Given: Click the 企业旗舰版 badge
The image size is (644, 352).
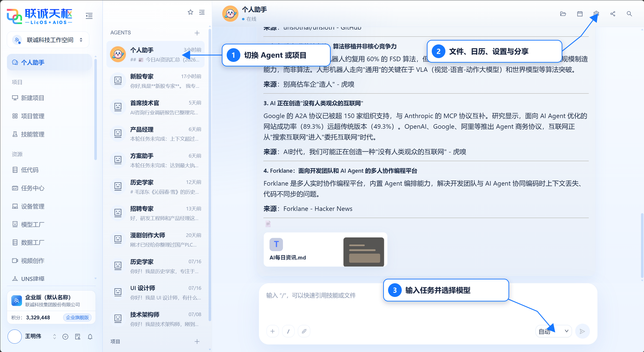Looking at the screenshot, I should coord(77,317).
